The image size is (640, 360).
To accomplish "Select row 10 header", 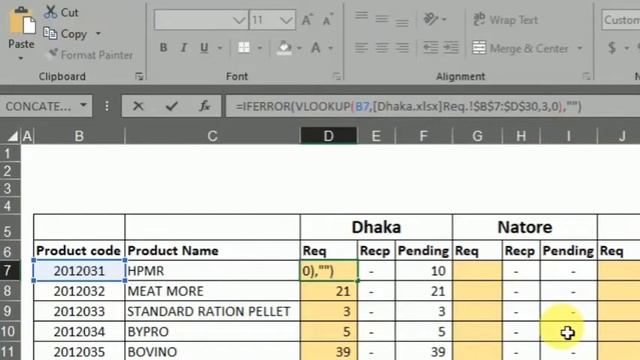I will [9, 331].
